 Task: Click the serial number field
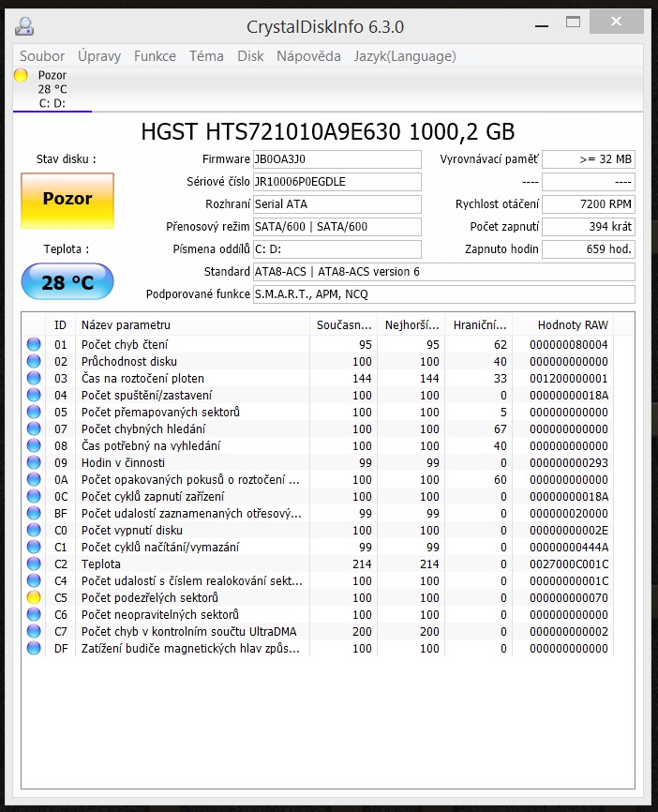(337, 182)
